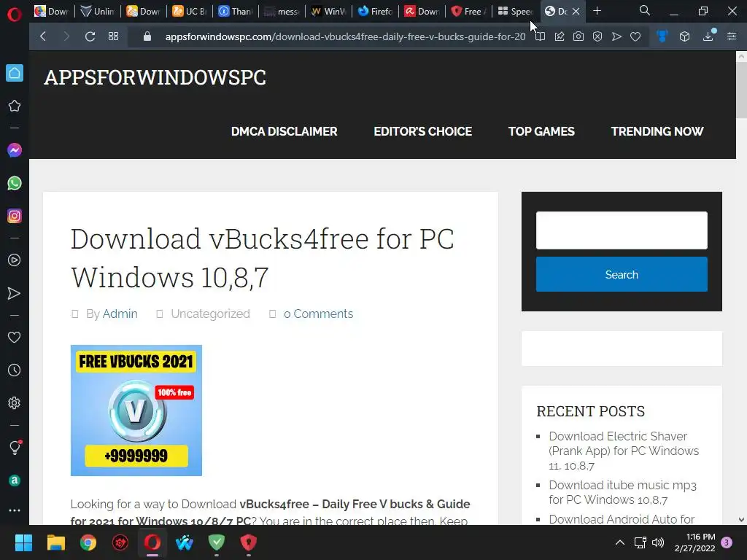This screenshot has height=560, width=747.
Task: Click the page vertical scrollbar thumb
Action: coord(741,90)
